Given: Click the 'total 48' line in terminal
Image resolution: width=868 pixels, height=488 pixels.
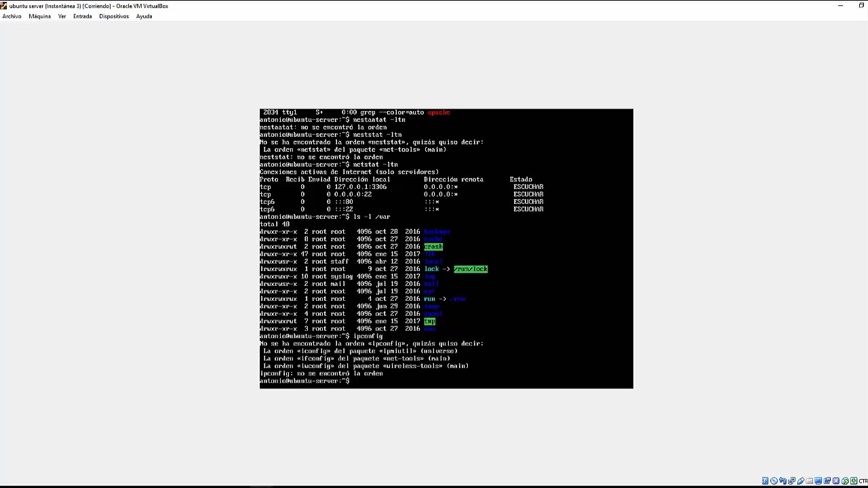Looking at the screenshot, I should pos(275,224).
